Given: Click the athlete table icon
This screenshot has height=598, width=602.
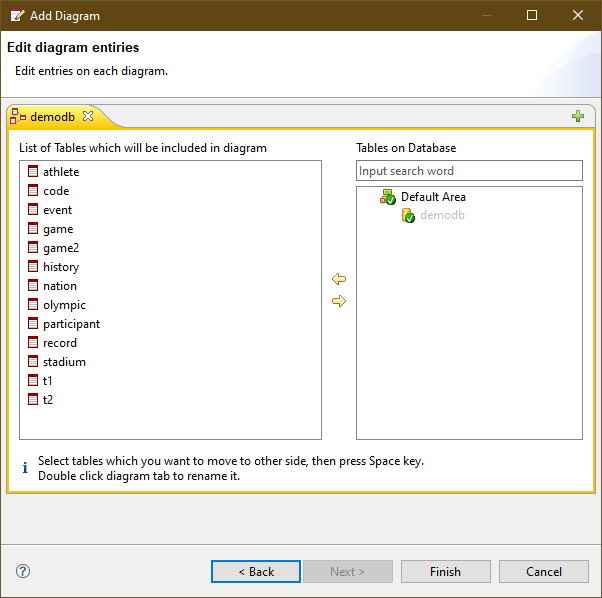Looking at the screenshot, I should coord(33,172).
